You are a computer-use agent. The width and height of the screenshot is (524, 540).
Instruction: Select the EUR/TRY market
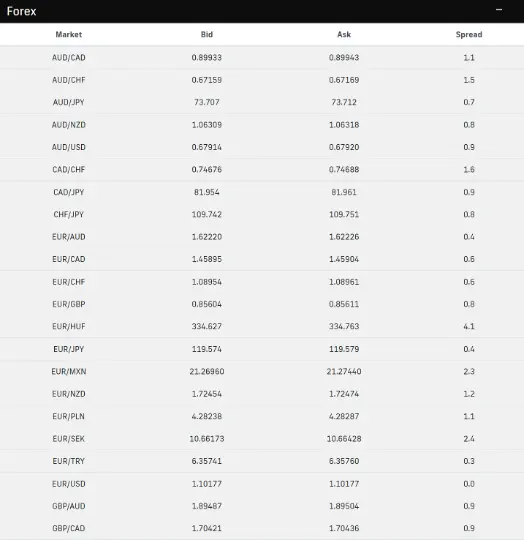69,461
